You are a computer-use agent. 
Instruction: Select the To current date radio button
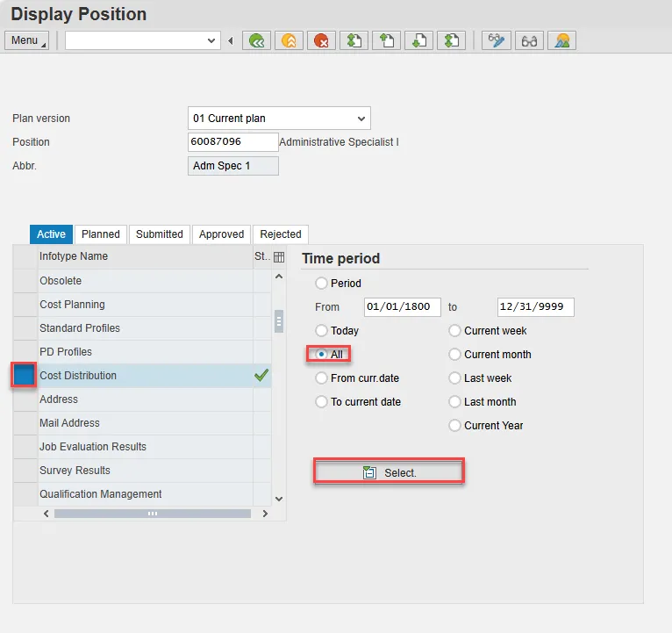click(x=321, y=402)
